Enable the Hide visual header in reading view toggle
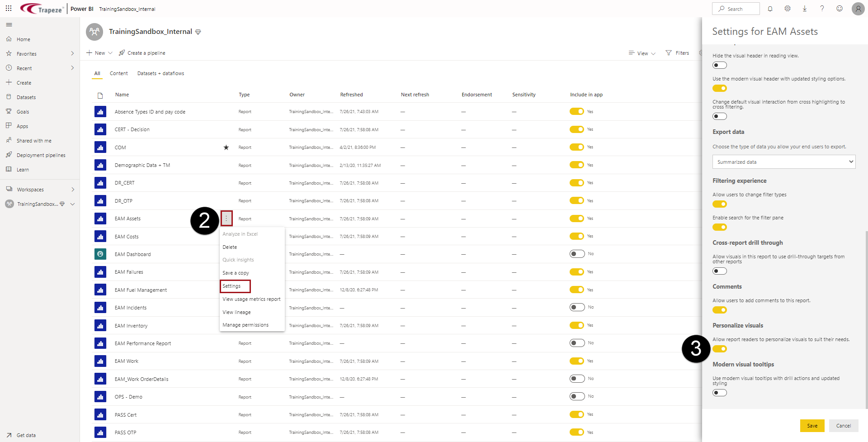 tap(719, 65)
